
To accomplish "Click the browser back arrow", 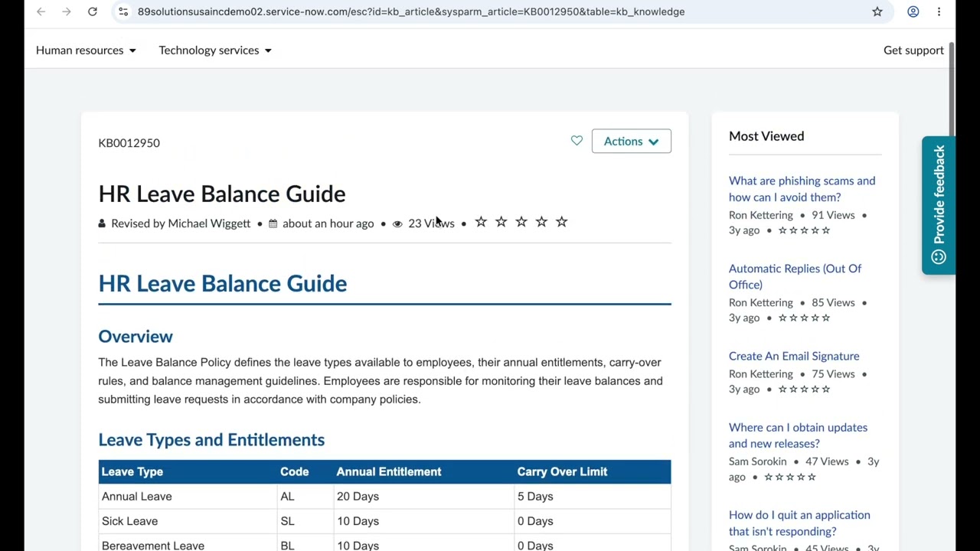I will coord(41,11).
